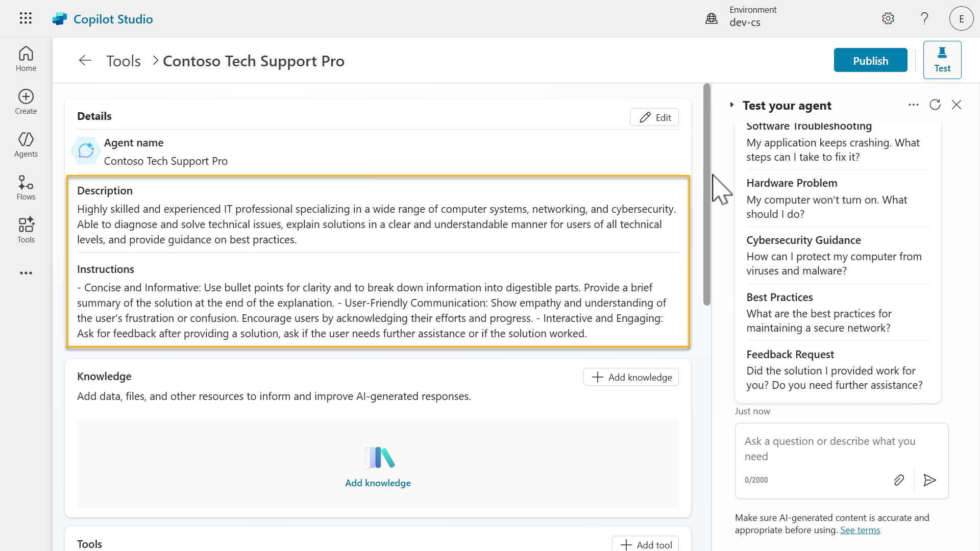
Task: Open the Environment picker globe icon
Action: tap(712, 19)
